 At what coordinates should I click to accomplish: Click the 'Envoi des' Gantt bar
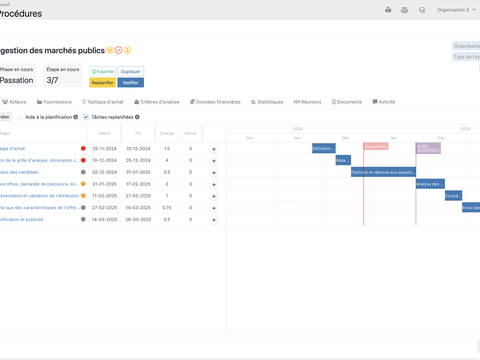[471, 208]
